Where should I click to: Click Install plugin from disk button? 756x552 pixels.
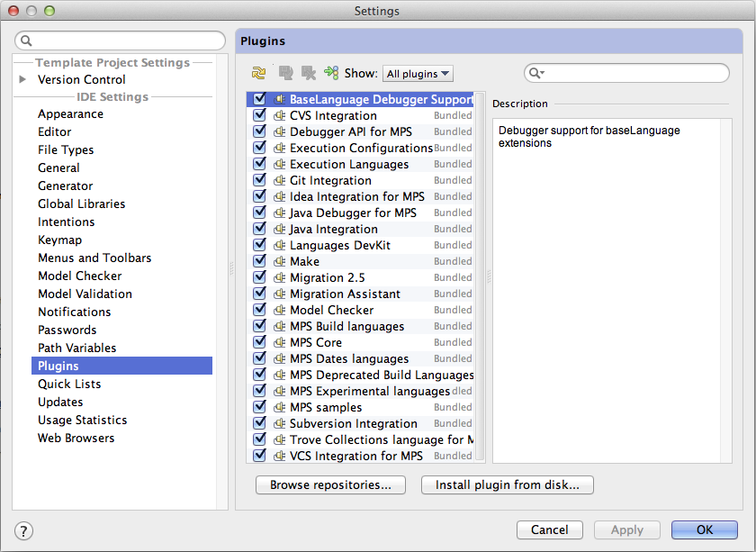click(x=508, y=485)
